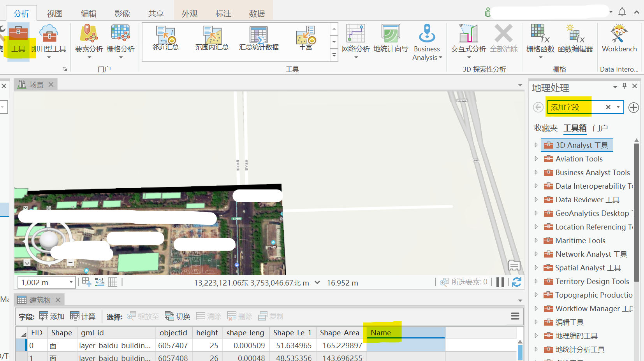Click the plus button beside the tool search

[x=633, y=107]
